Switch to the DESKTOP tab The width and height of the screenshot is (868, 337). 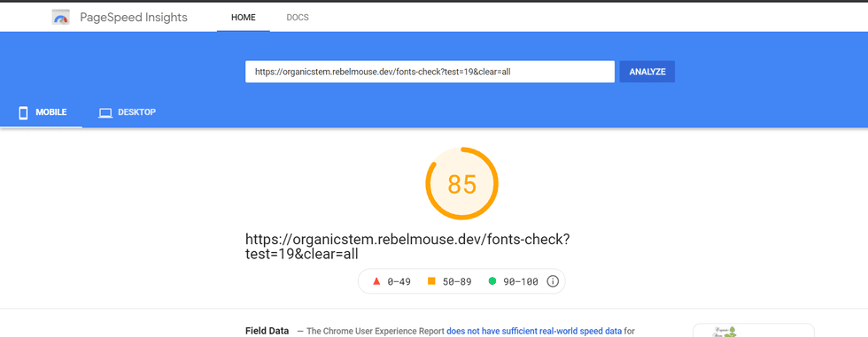(x=127, y=112)
